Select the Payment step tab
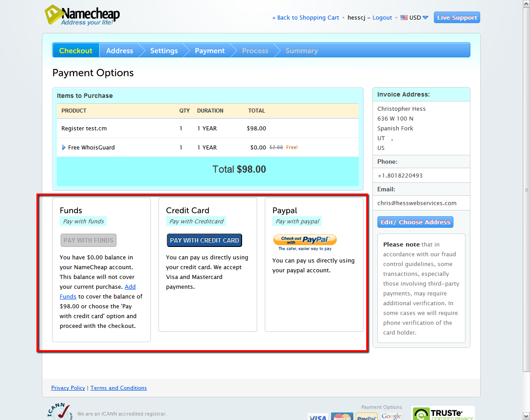 pyautogui.click(x=210, y=51)
